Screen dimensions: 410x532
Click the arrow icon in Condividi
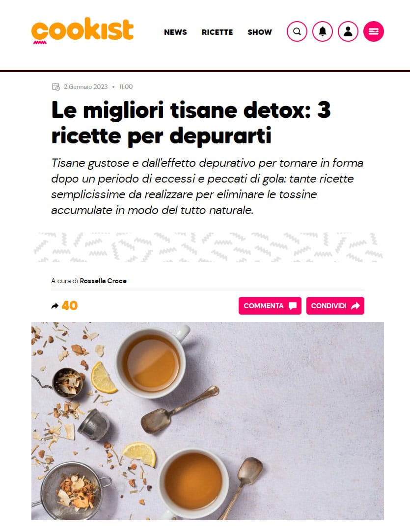355,306
